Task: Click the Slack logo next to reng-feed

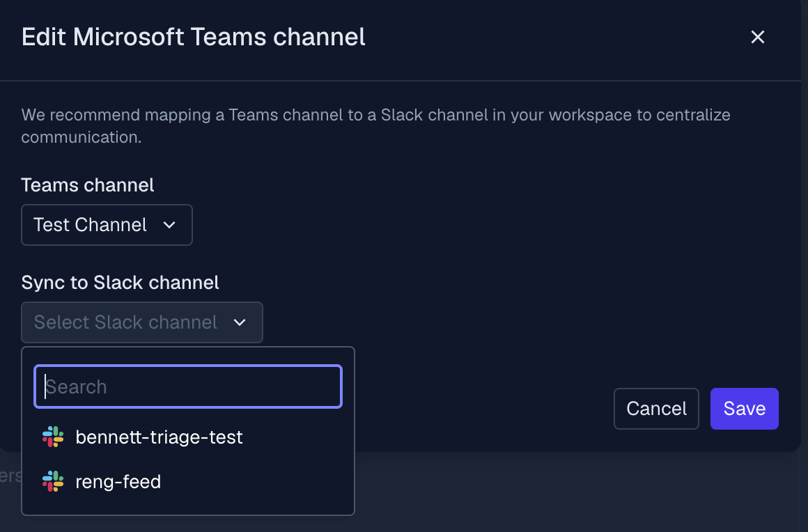Action: coord(53,481)
